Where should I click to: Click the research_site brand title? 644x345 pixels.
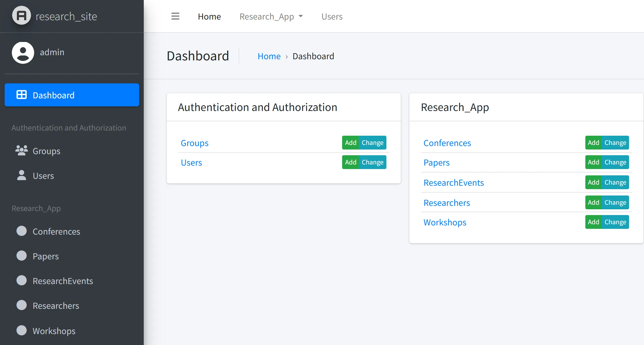tap(66, 16)
